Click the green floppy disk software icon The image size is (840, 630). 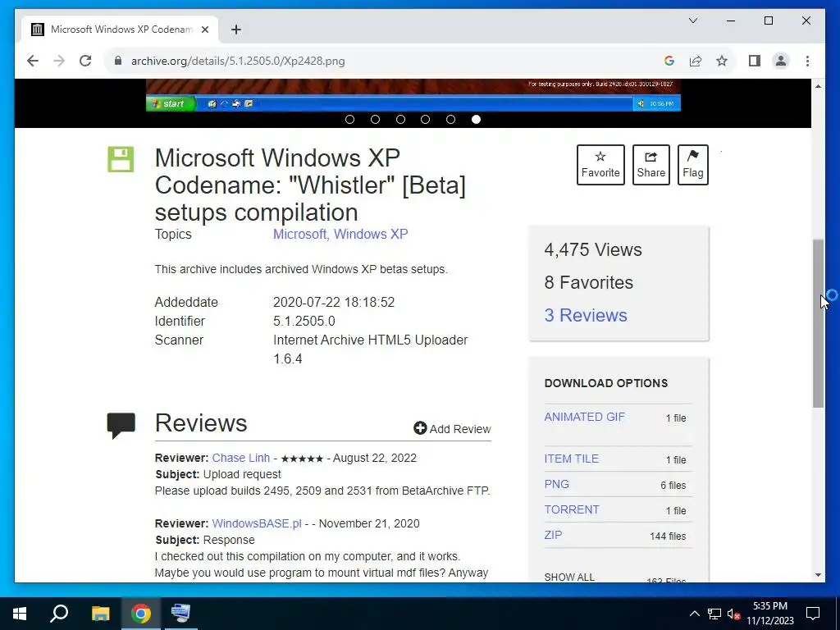point(121,159)
